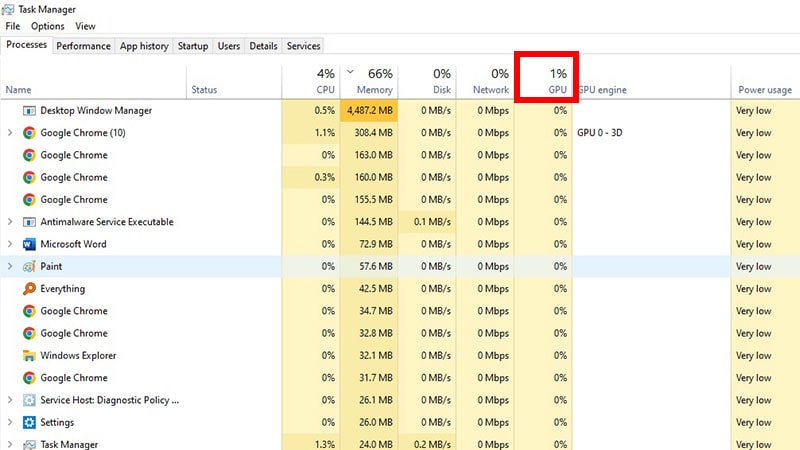Image resolution: width=800 pixels, height=450 pixels.
Task: Click the 26.0 MB Settings memory value
Action: [376, 422]
